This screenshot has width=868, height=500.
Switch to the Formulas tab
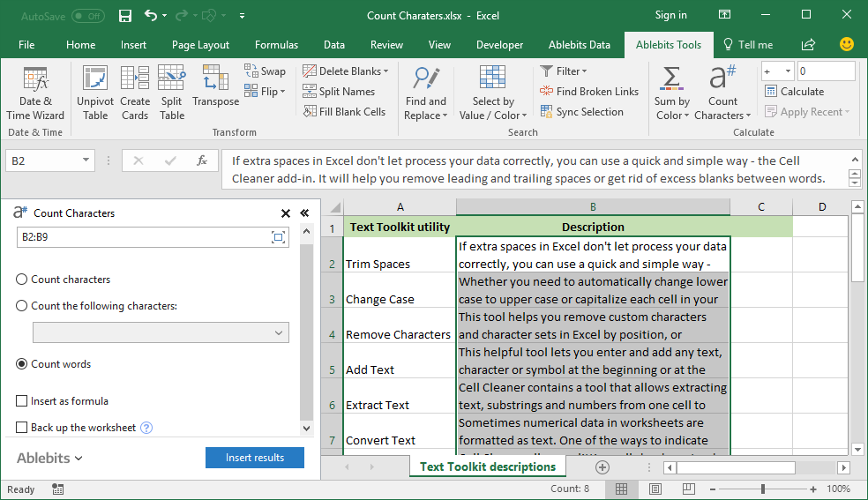point(276,45)
